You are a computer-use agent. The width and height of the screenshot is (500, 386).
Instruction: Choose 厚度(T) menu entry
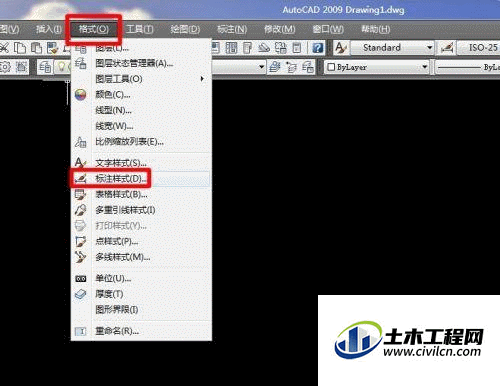pyautogui.click(x=141, y=294)
